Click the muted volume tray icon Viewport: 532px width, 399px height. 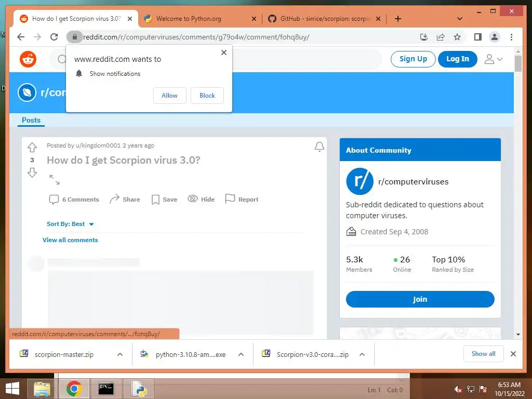point(458,389)
